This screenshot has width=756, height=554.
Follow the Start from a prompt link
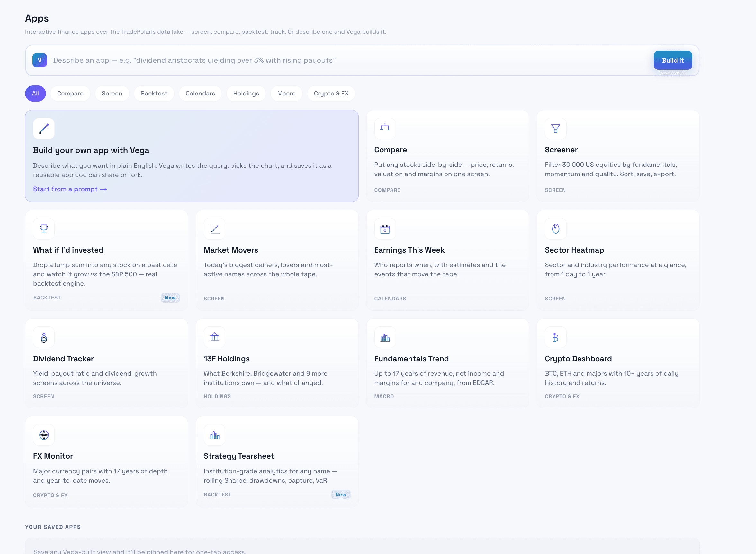70,189
